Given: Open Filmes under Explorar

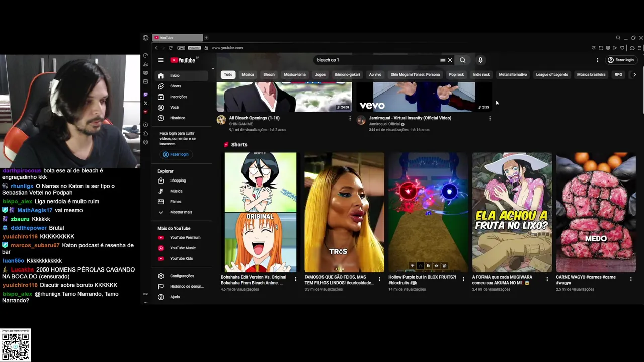Looking at the screenshot, I should coord(182,202).
